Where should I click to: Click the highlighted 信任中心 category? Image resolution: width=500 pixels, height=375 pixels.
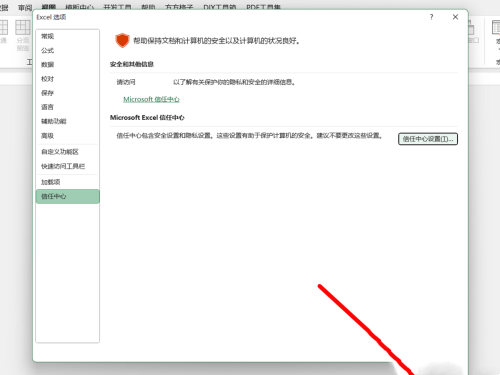[x=68, y=196]
